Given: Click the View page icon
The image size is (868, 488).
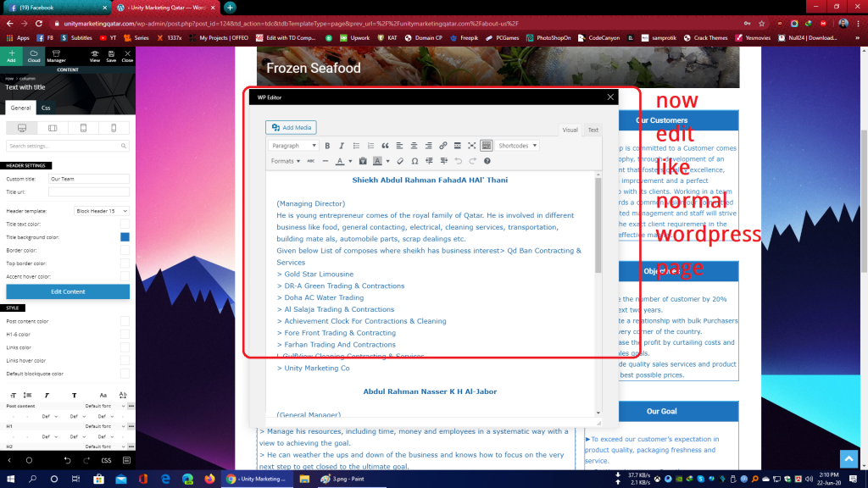Looking at the screenshot, I should 95,56.
